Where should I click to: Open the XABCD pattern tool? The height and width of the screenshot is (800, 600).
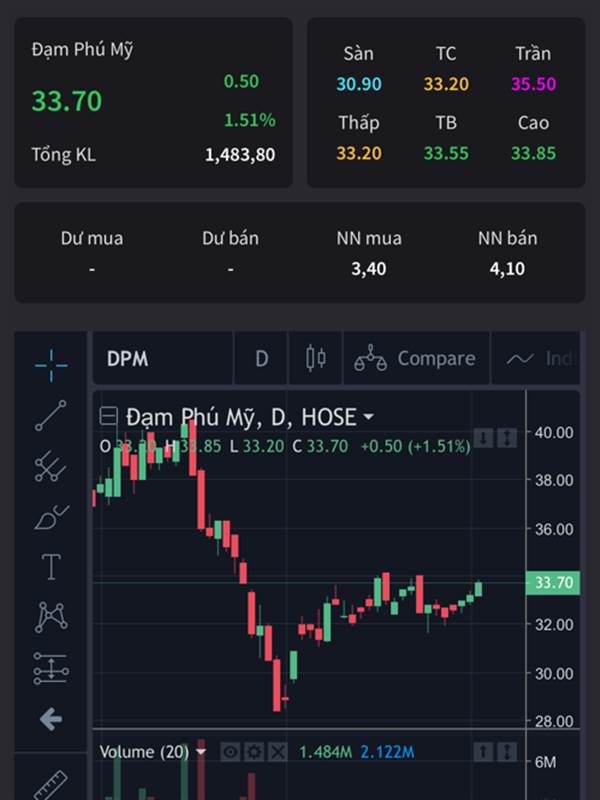pos(51,617)
